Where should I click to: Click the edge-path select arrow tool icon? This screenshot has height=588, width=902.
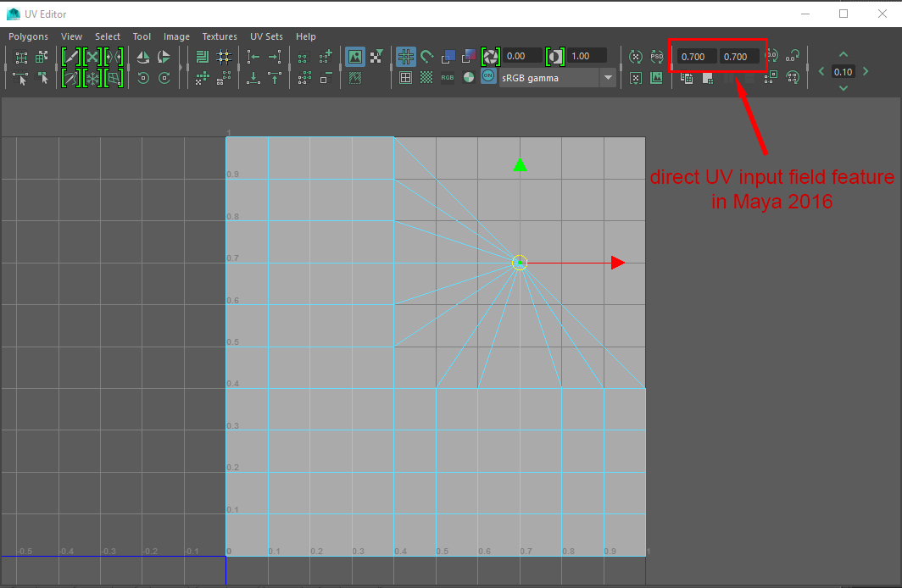tap(20, 78)
